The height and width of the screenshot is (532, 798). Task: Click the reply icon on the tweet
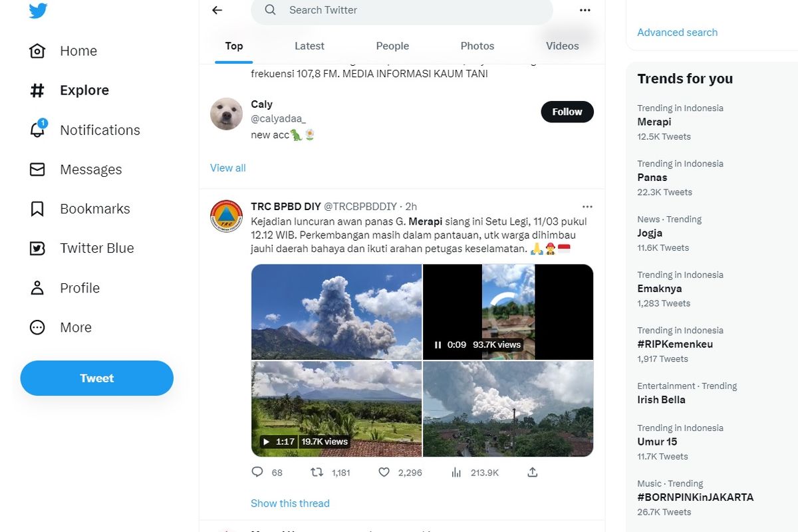tap(257, 472)
